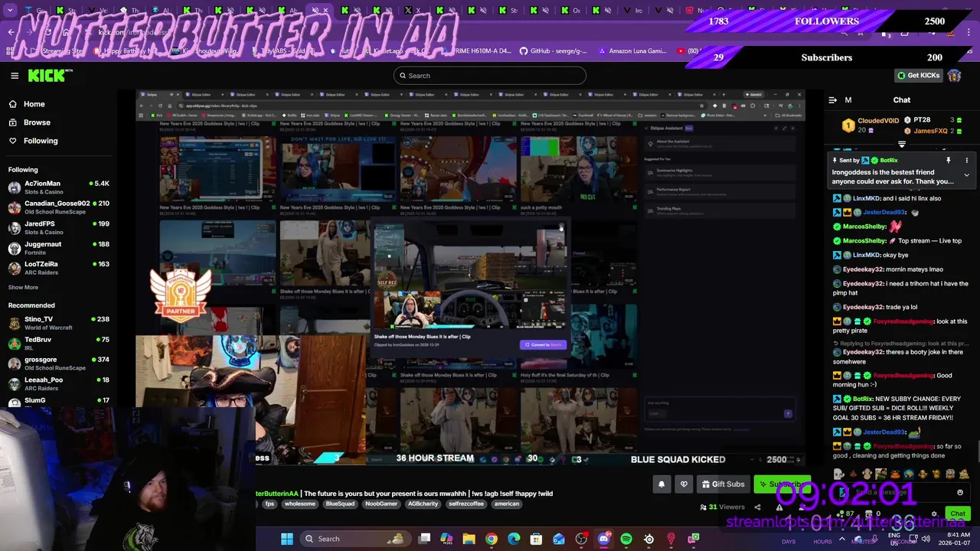Enable stream notifications bell
This screenshot has height=551, width=980.
[x=661, y=484]
